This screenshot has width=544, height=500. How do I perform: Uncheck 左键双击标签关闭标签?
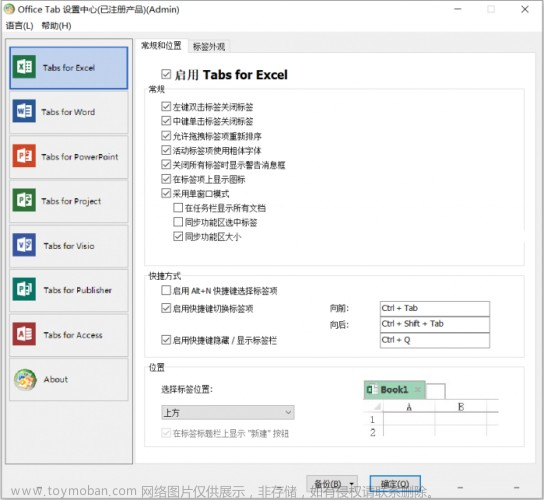[x=166, y=106]
